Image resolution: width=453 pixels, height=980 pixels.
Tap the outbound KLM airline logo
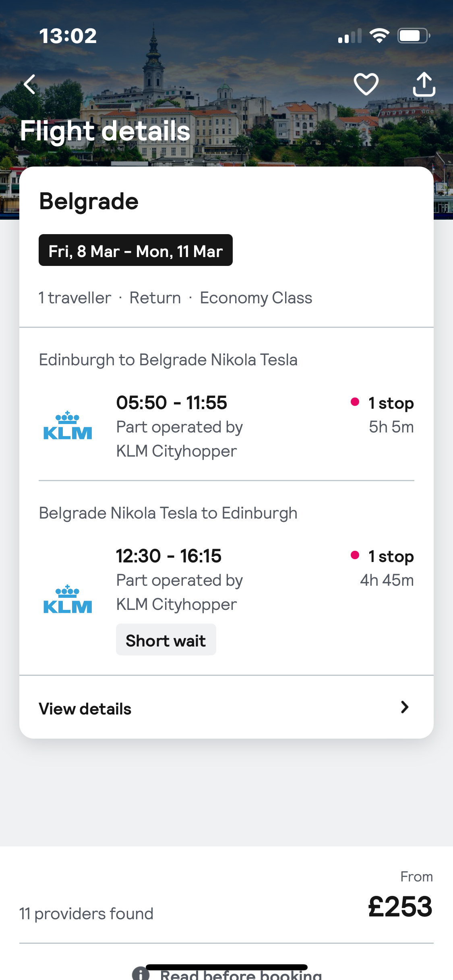[68, 426]
